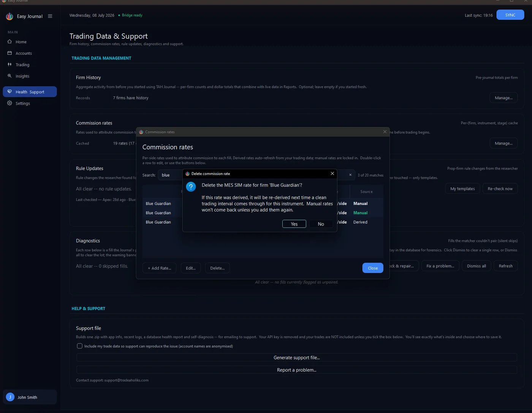Click the blue question mark icon
Image resolution: width=532 pixels, height=413 pixels.
(x=191, y=187)
